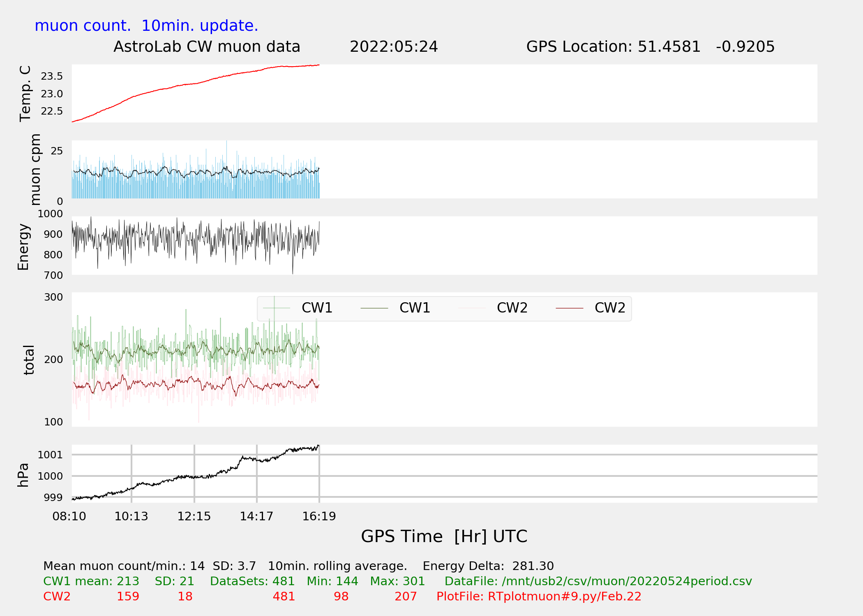Viewport: 863px width, 616px height.
Task: Click the first CW1 legend label
Action: pos(317,308)
